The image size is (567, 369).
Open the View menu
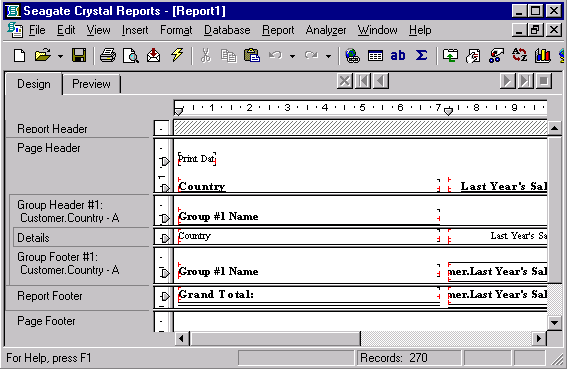pyautogui.click(x=98, y=30)
